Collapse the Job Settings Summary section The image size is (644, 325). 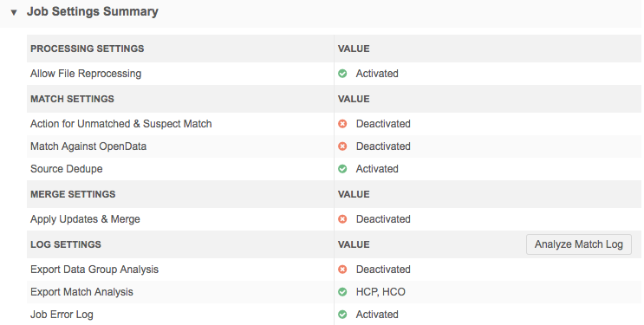[x=14, y=12]
